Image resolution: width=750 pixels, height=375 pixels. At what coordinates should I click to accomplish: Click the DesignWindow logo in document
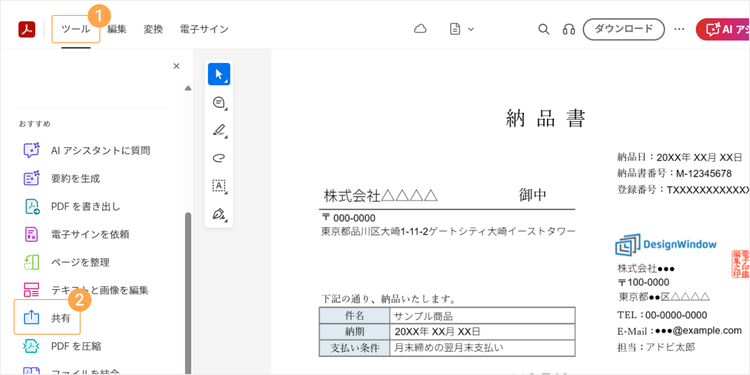click(666, 245)
